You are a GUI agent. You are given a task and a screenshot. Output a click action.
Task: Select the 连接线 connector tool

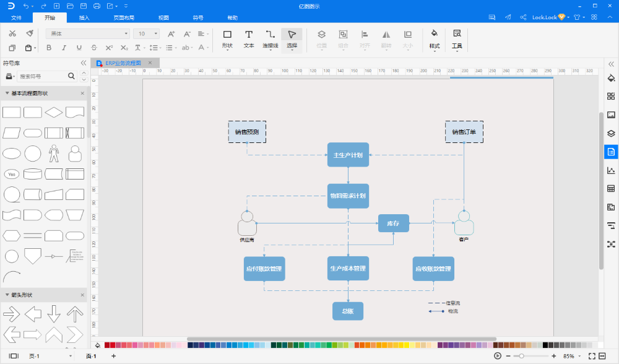point(271,40)
